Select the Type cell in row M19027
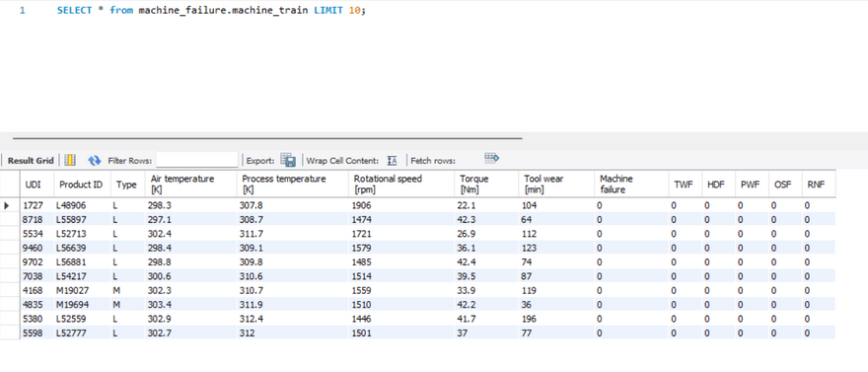Viewport: 868px width, 372px height. coord(127,291)
